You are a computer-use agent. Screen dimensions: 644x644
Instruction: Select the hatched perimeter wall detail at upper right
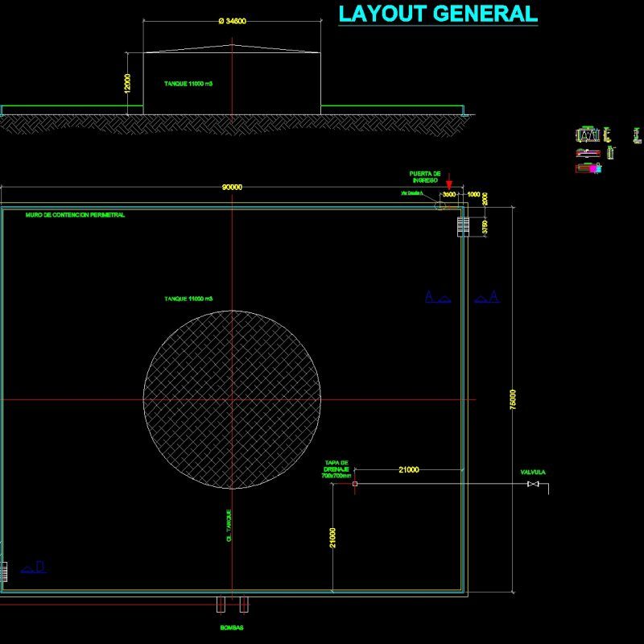point(463,226)
